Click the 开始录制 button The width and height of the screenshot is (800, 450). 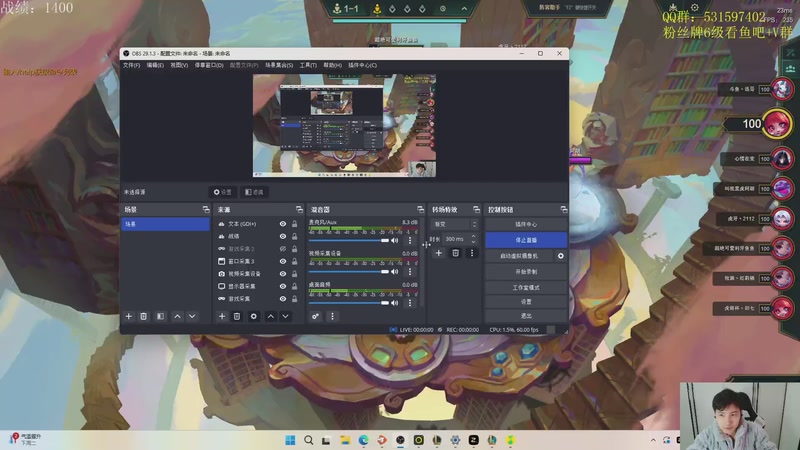click(x=526, y=272)
